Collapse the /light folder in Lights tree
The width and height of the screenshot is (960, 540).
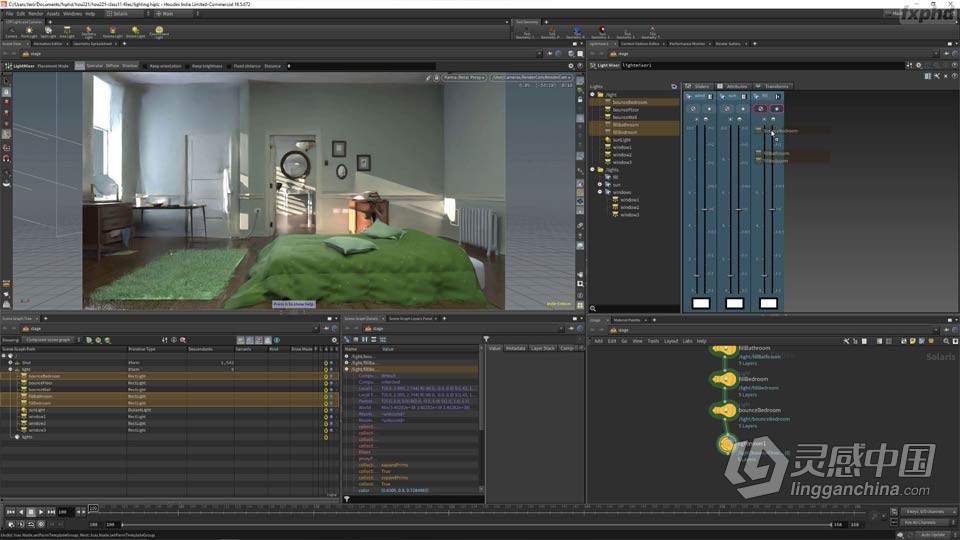(592, 94)
